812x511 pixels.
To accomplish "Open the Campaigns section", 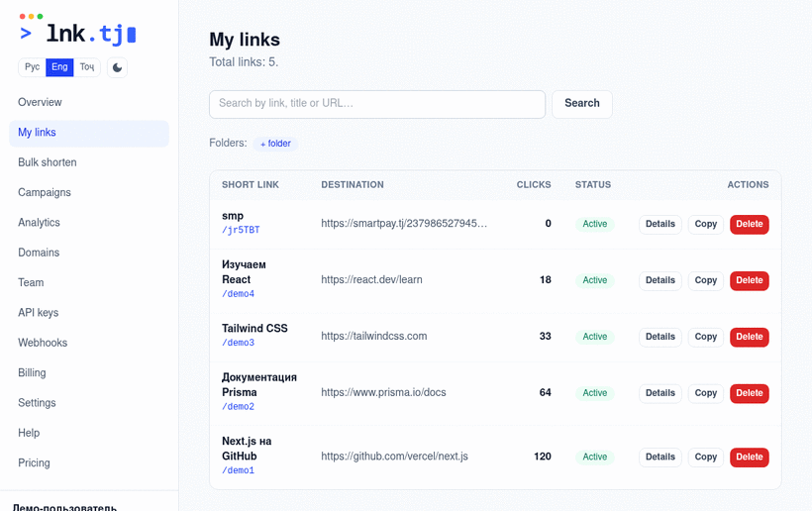I will (x=89, y=192).
